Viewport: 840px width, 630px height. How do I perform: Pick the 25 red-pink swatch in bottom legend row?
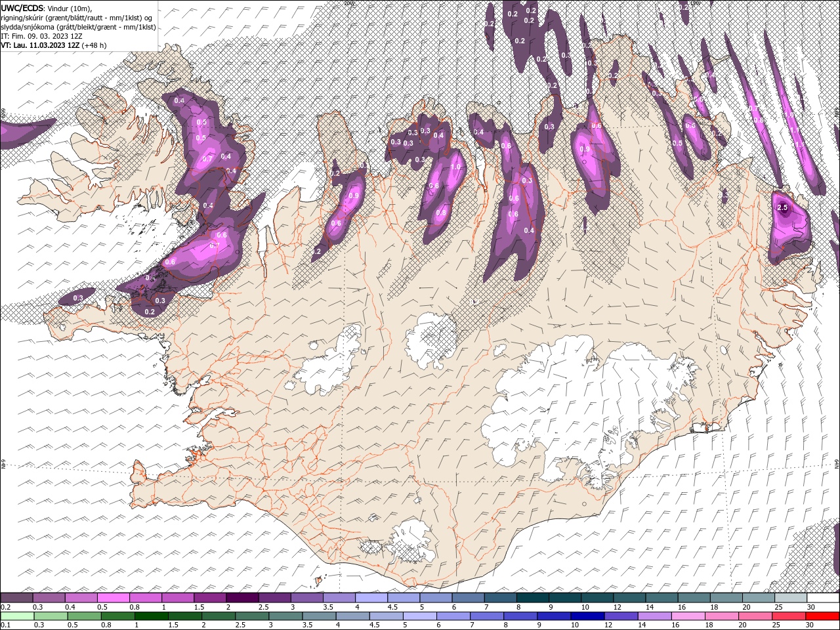coord(789,616)
